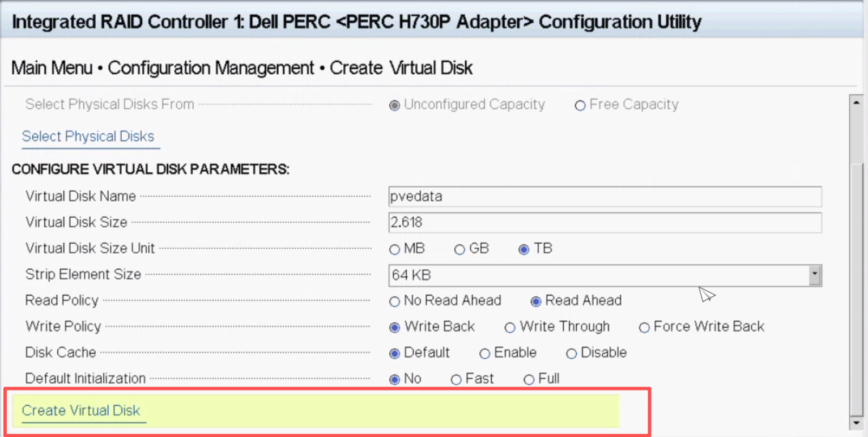
Task: Expand the Strip Element Size dropdown arrow
Action: [815, 275]
